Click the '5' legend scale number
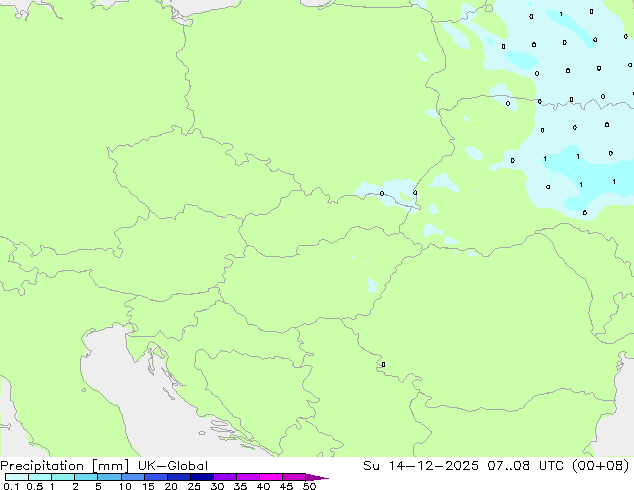Image resolution: width=634 pixels, height=490 pixels. point(98,486)
